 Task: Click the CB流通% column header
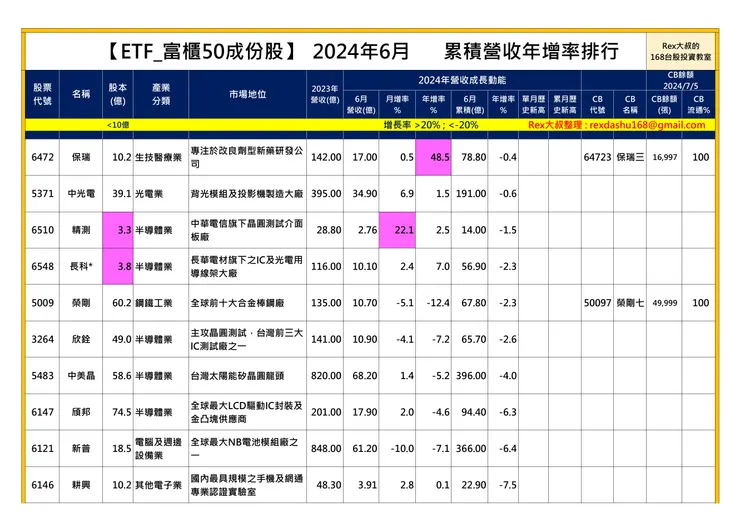pyautogui.click(x=698, y=104)
